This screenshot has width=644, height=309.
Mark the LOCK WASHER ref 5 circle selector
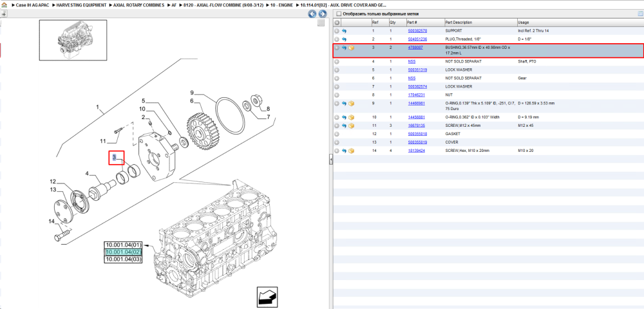pos(337,70)
